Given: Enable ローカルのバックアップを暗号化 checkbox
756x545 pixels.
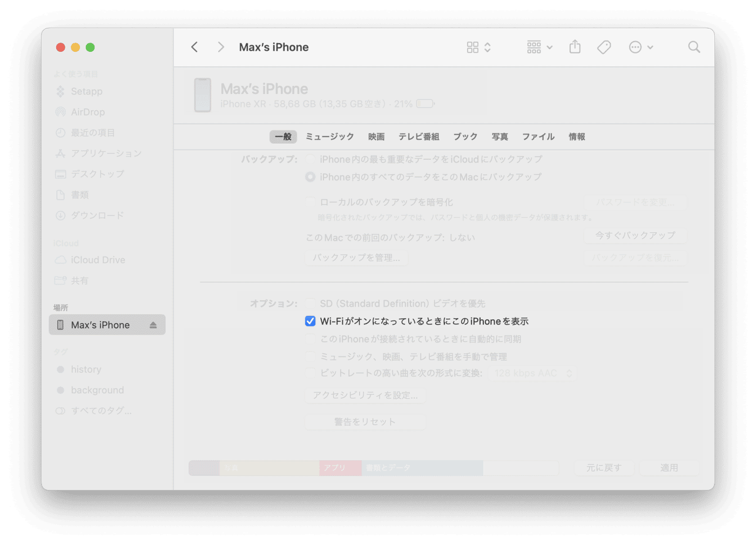Looking at the screenshot, I should click(x=310, y=202).
